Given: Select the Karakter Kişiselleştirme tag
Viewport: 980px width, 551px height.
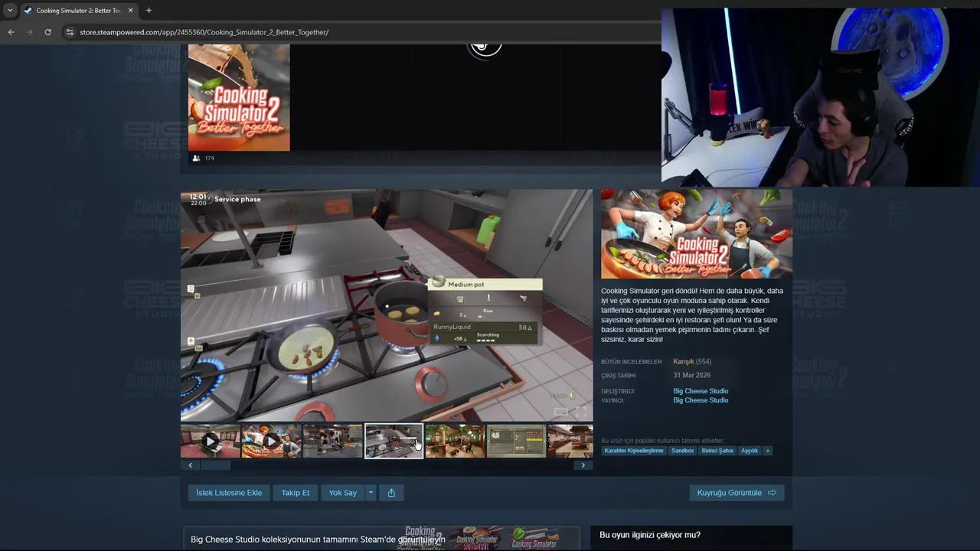Looking at the screenshot, I should pos(634,451).
